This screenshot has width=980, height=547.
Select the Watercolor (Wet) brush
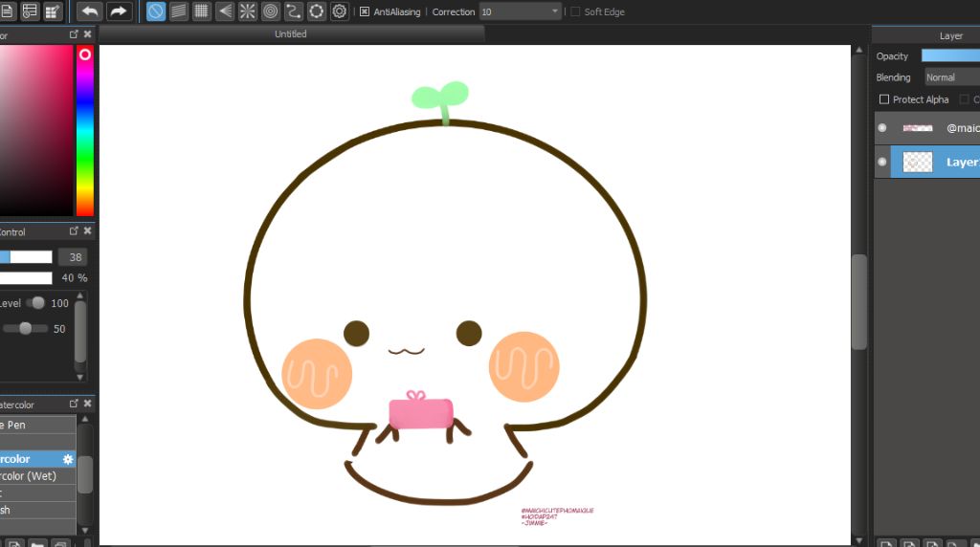[29, 476]
